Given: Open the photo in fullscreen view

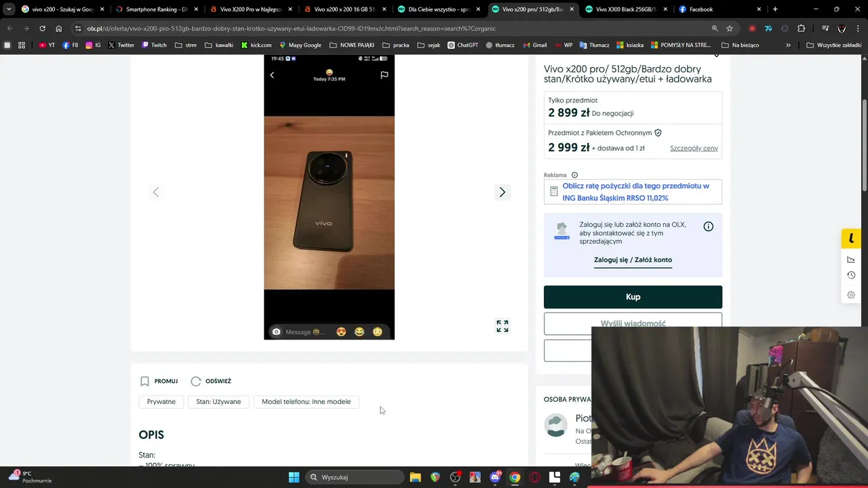Looking at the screenshot, I should tap(502, 327).
